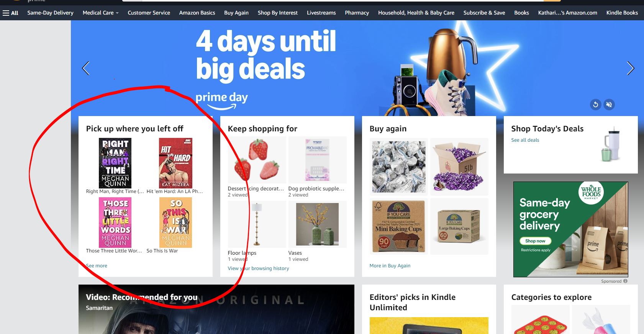The image size is (644, 334).
Task: Click More in Buy Again link
Action: click(390, 265)
